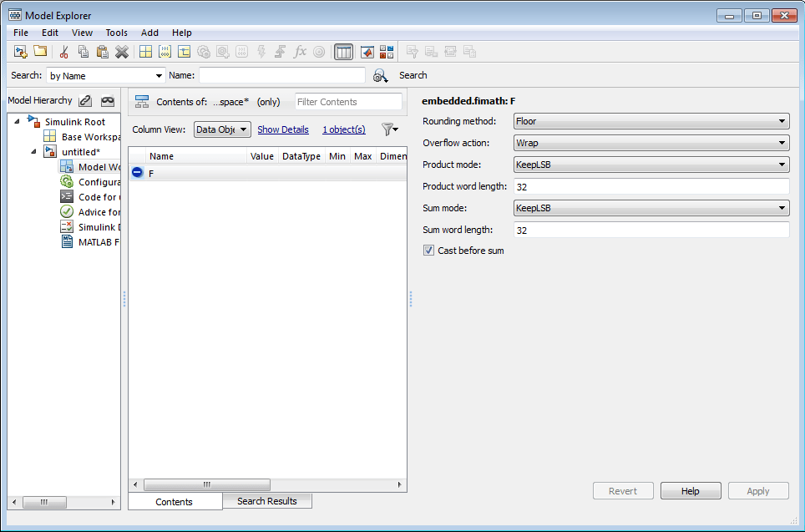Open the Simulink Library Browser icon

click(x=387, y=52)
